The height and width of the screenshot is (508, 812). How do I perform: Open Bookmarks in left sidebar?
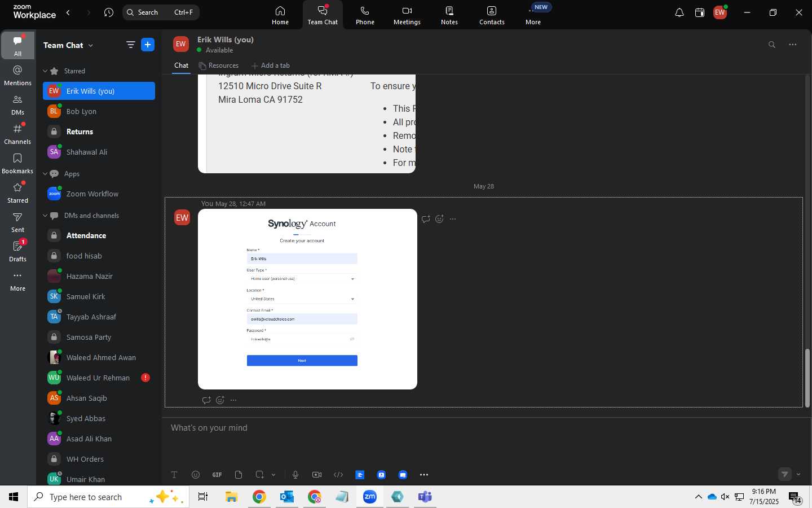(x=18, y=164)
